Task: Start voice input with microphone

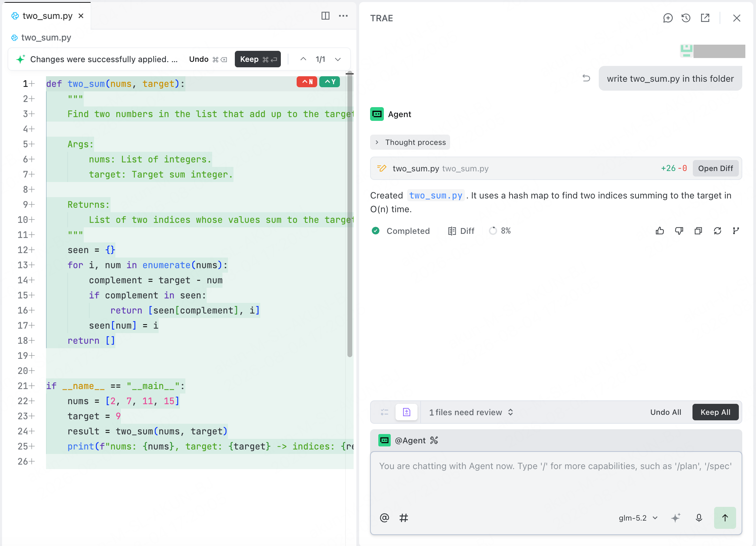Action: pyautogui.click(x=699, y=518)
